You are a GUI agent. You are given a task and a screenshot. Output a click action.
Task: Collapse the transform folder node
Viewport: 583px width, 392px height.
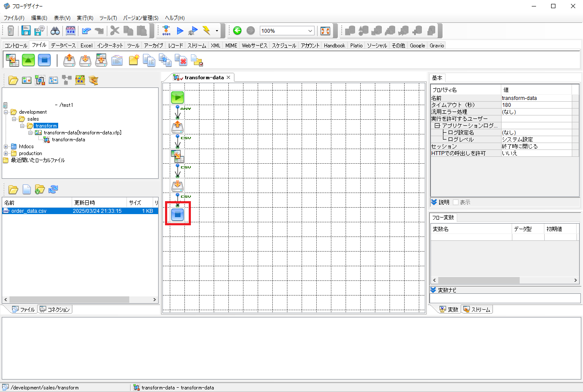coord(22,126)
